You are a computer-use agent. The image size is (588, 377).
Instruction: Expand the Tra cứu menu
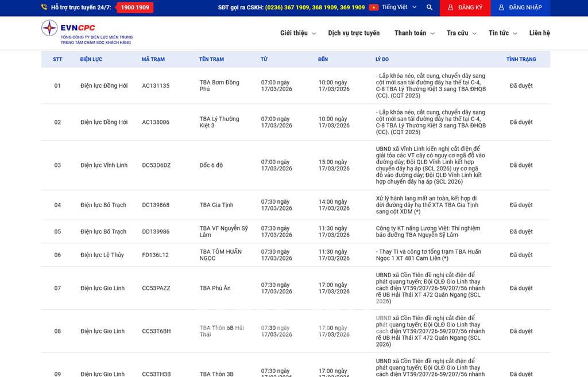(461, 33)
